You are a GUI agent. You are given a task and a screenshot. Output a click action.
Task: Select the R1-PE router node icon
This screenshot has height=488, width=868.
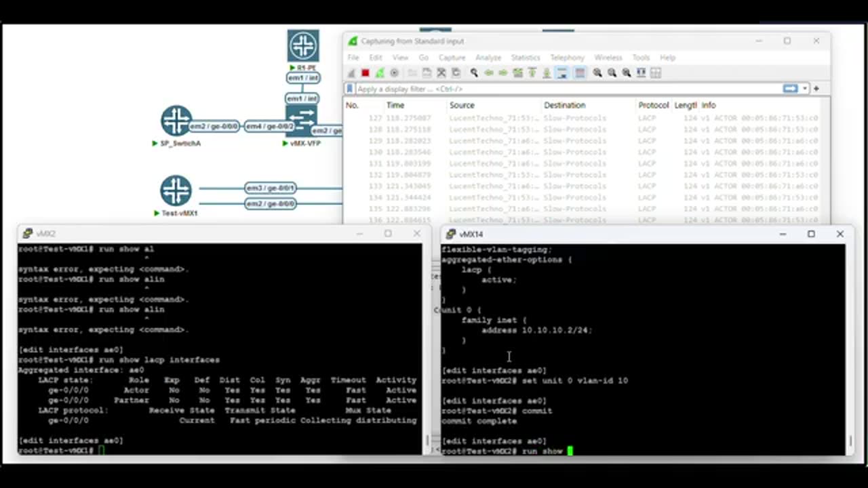point(302,46)
